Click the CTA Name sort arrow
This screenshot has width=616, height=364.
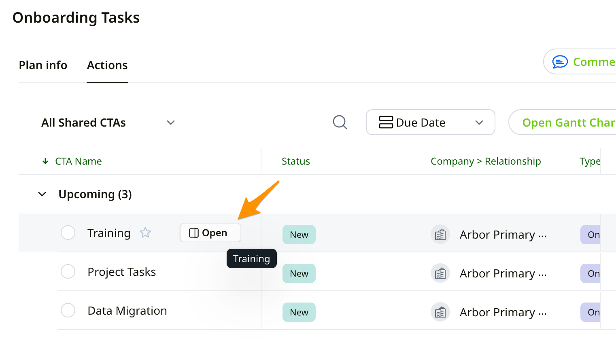45,161
